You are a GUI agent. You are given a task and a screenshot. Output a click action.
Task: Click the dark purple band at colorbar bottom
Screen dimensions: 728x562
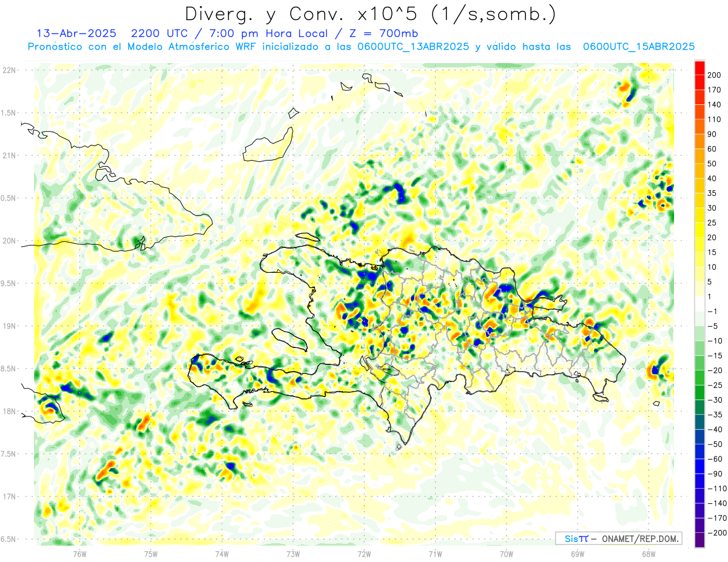pos(699,540)
